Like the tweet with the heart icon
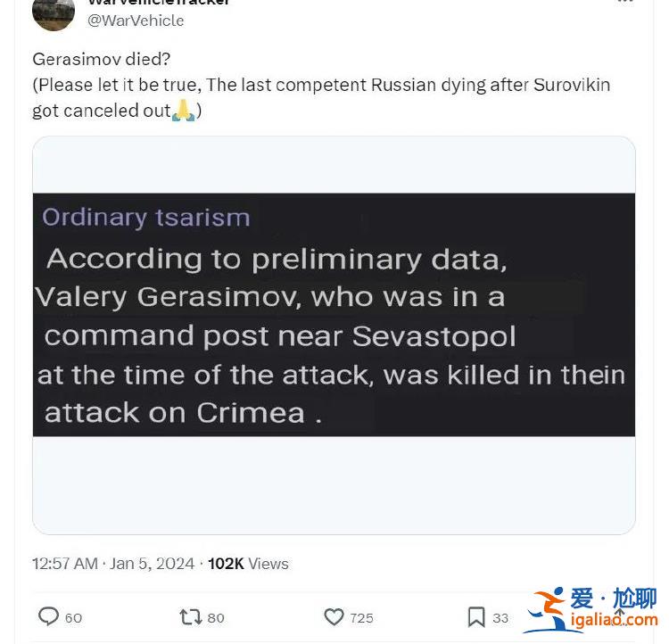 [334, 616]
